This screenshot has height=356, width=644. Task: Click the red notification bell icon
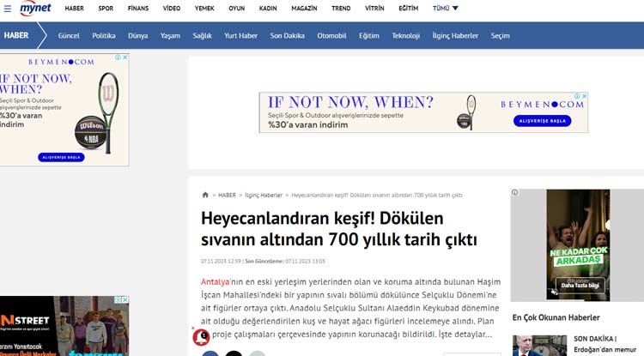202,337
